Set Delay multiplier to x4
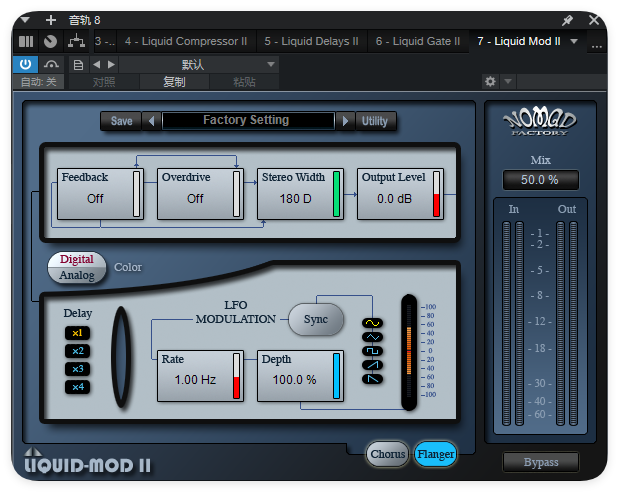The image size is (619, 492). point(77,387)
